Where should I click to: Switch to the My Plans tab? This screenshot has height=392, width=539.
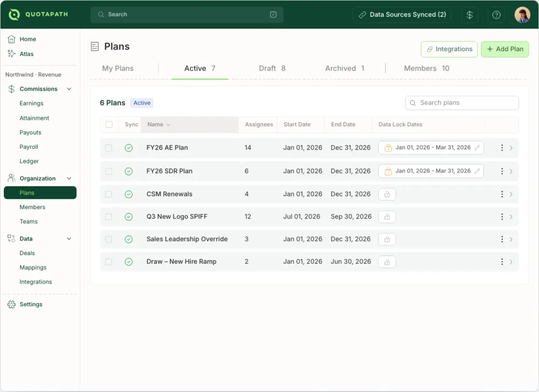(x=118, y=68)
